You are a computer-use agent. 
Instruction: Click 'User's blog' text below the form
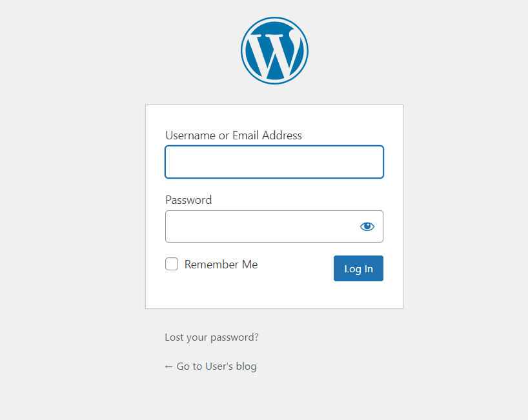[x=231, y=366]
